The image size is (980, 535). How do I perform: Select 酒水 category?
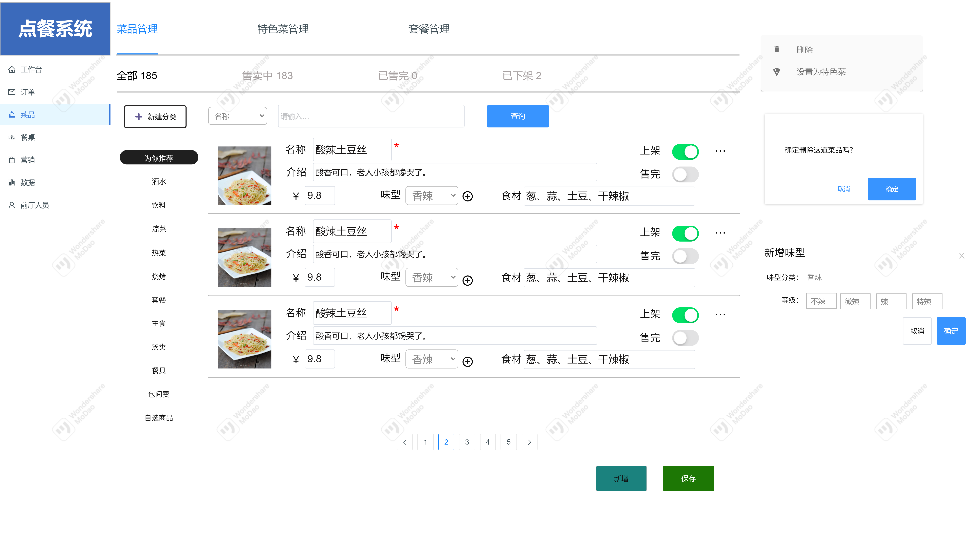pos(159,182)
